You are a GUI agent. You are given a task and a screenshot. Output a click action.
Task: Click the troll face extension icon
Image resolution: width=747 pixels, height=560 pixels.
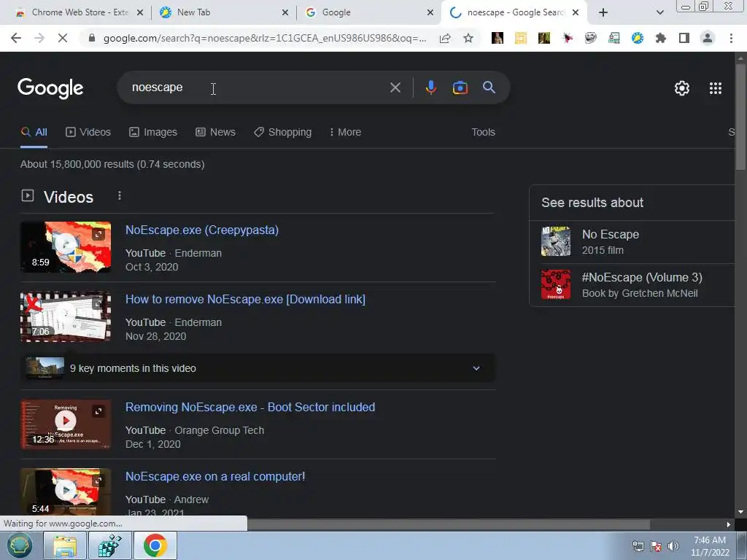tap(590, 38)
